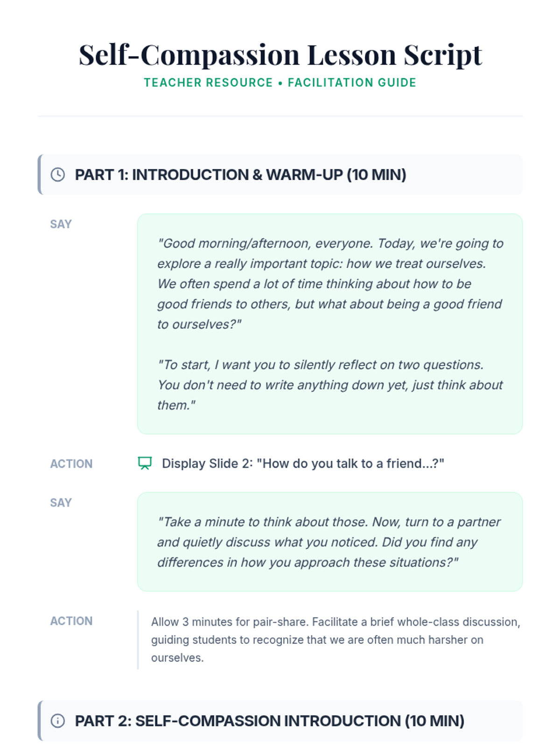Click the Teacher Resource subtitle text
The width and height of the screenshot is (560, 747).
pyautogui.click(x=208, y=83)
